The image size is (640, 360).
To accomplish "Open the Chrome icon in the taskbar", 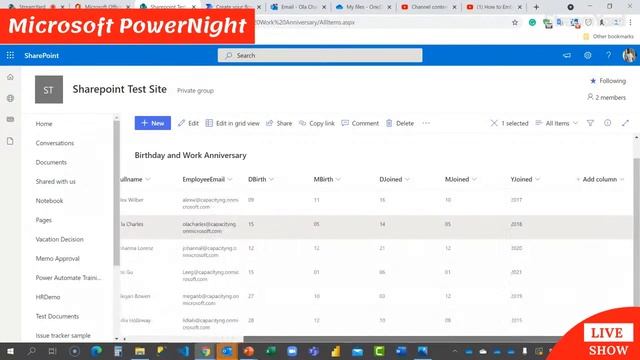I will pyautogui.click(x=205, y=351).
